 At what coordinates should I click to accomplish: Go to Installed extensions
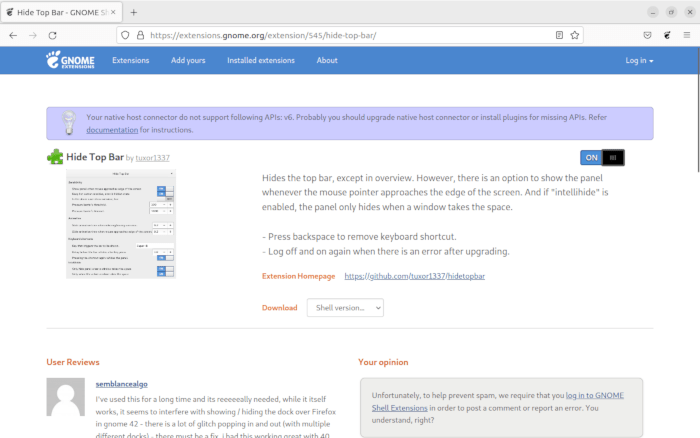tap(261, 60)
